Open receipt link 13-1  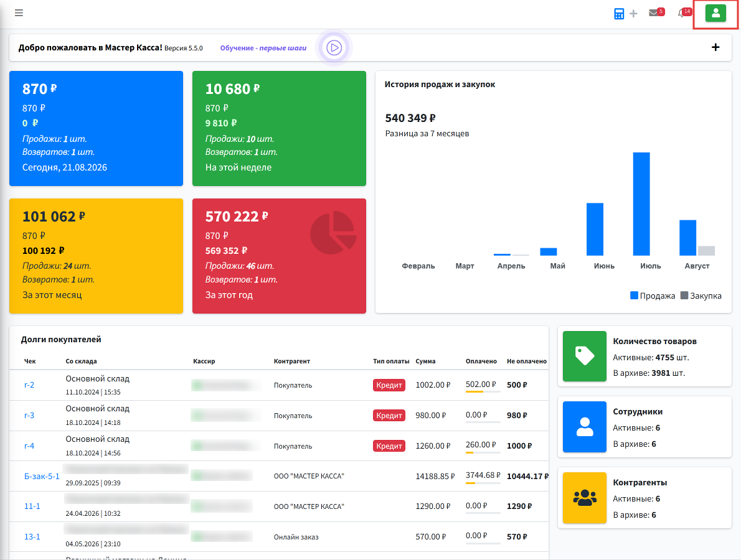point(32,536)
